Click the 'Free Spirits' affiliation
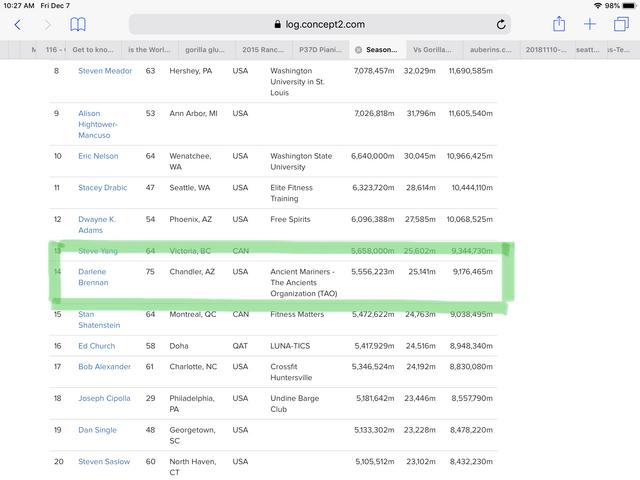 (x=290, y=219)
